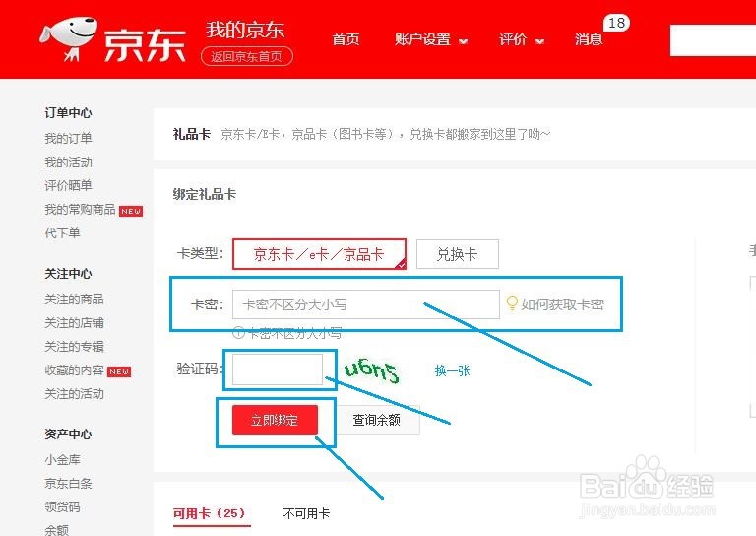Click the 验证码 input field

point(278,369)
